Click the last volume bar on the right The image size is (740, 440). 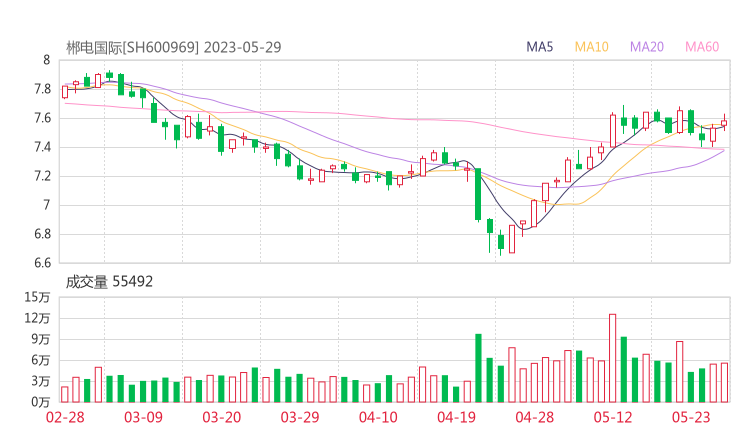point(724,383)
